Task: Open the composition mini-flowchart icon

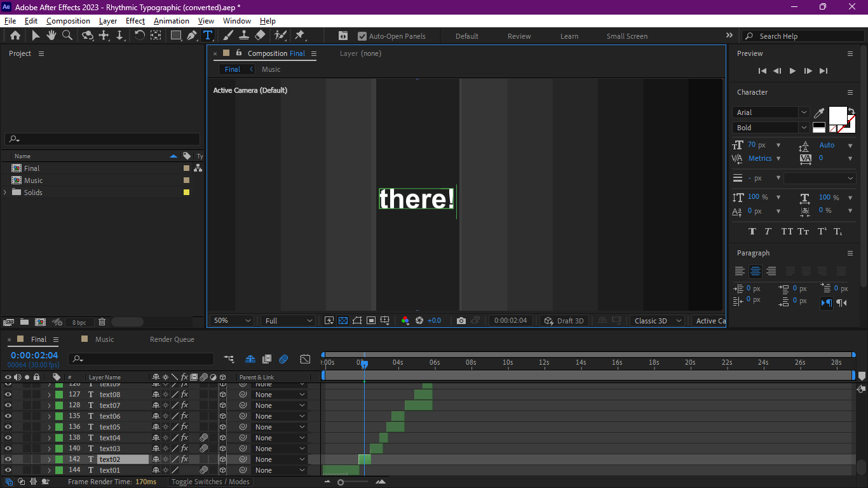Action: click(x=229, y=359)
